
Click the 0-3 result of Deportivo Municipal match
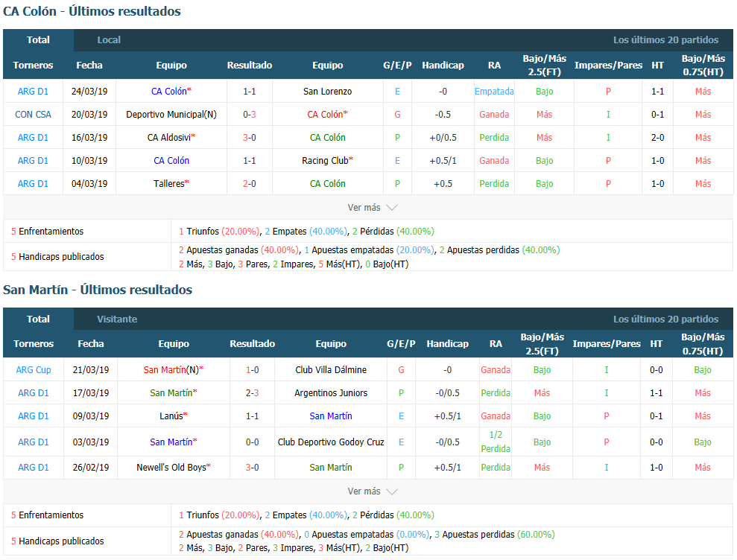point(250,114)
